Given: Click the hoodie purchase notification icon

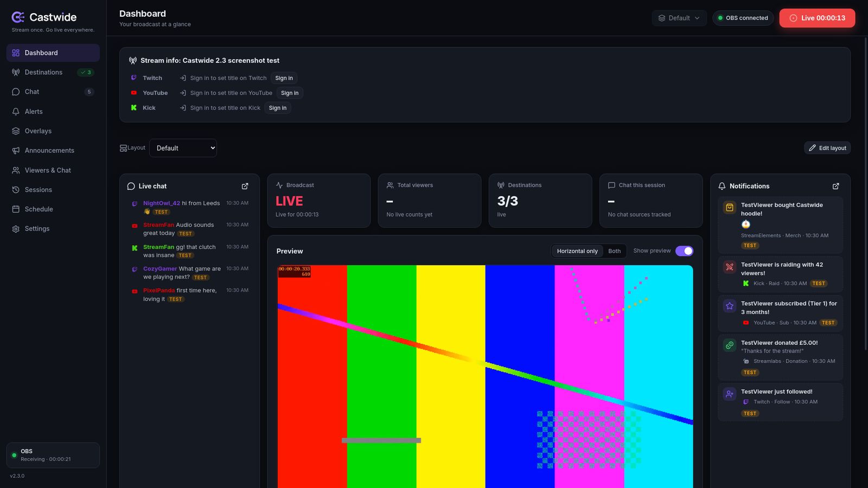Looking at the screenshot, I should click(x=730, y=207).
